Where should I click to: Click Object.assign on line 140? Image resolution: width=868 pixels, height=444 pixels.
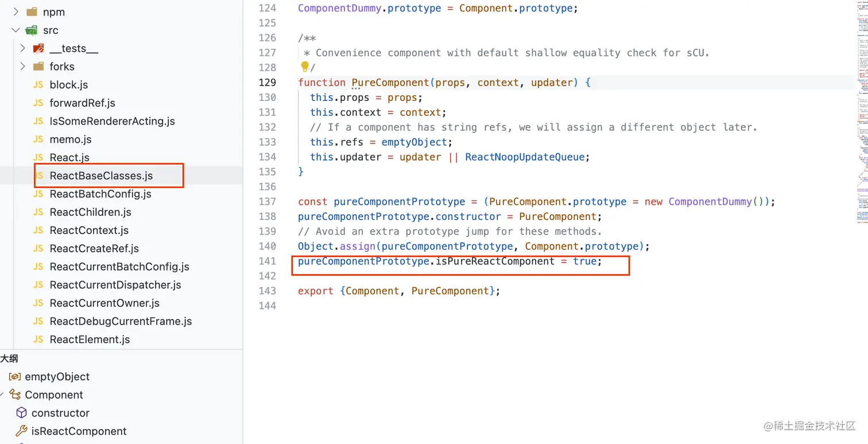click(x=336, y=247)
